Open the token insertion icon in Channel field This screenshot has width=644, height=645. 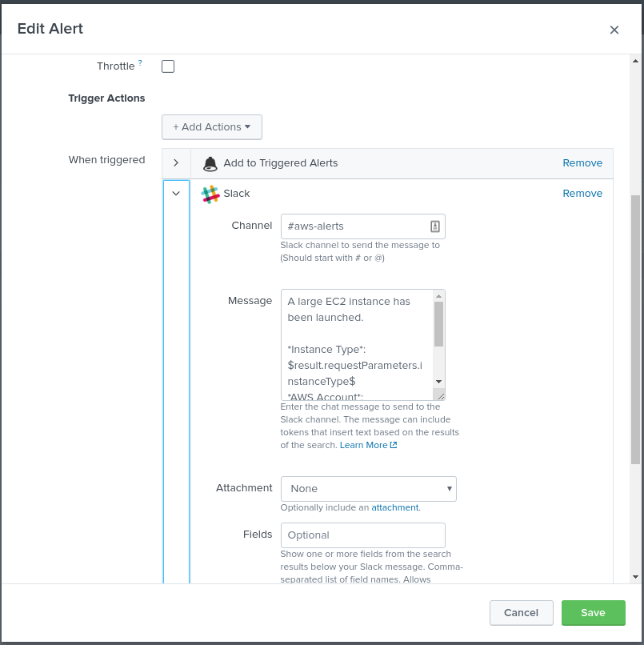pyautogui.click(x=435, y=226)
